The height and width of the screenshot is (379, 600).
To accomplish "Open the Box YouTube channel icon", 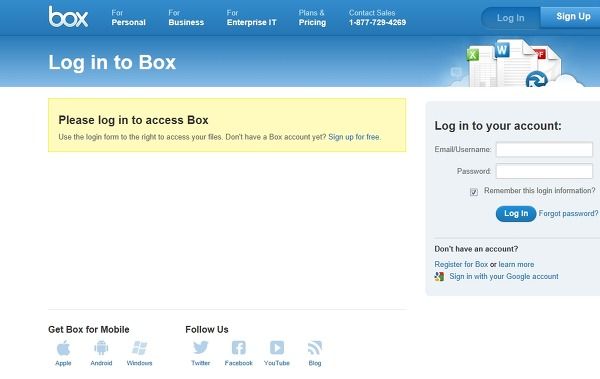I will coord(277,348).
